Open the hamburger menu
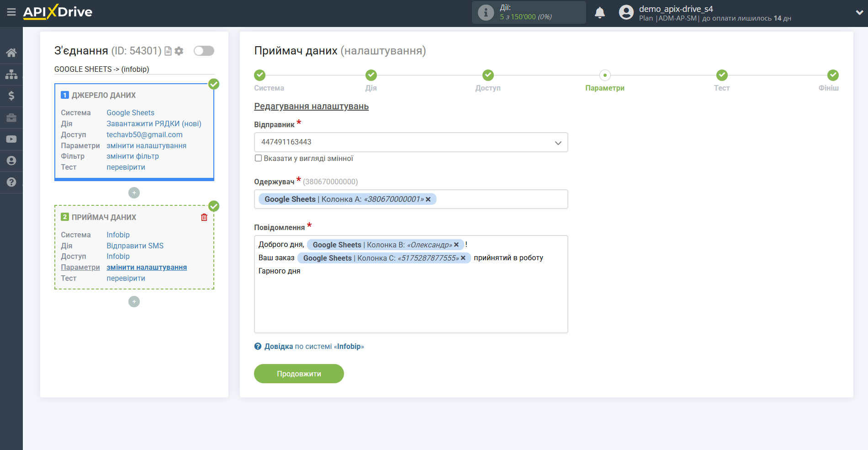This screenshot has width=868, height=450. (11, 12)
